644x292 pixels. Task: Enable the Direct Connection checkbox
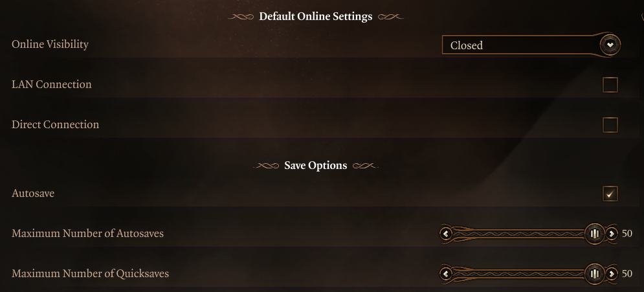pos(610,124)
